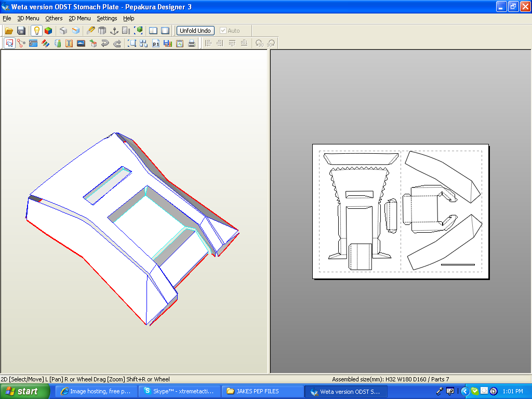
Task: Click the system tray expand arrow
Action: [x=464, y=392]
